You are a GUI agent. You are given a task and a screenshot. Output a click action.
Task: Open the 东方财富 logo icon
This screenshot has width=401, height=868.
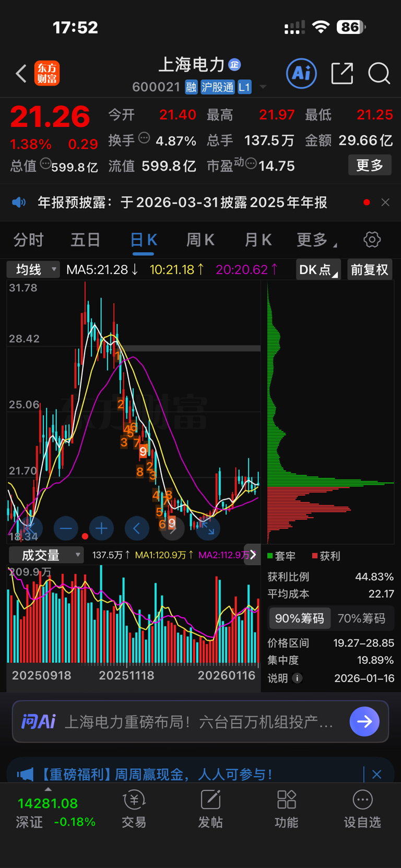[47, 73]
